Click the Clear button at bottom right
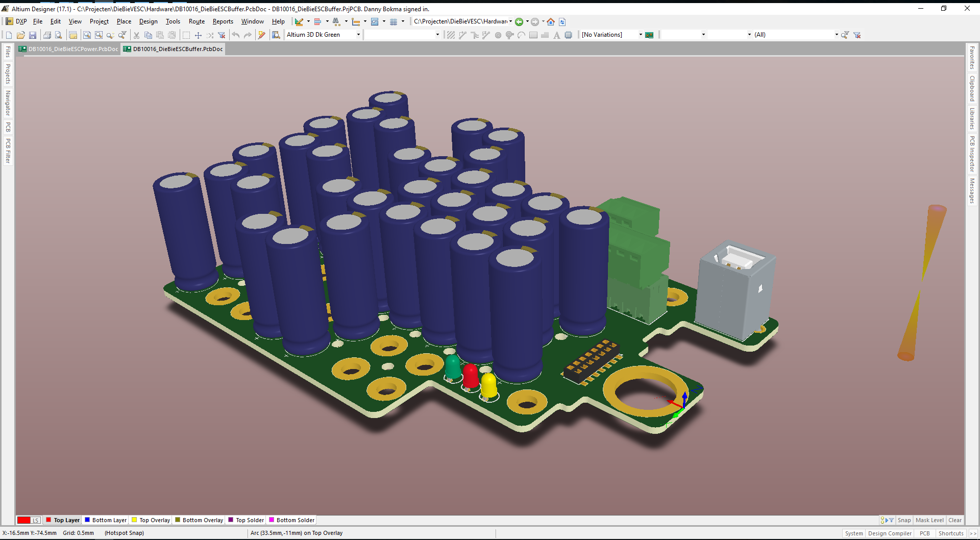This screenshot has height=540, width=980. (955, 520)
